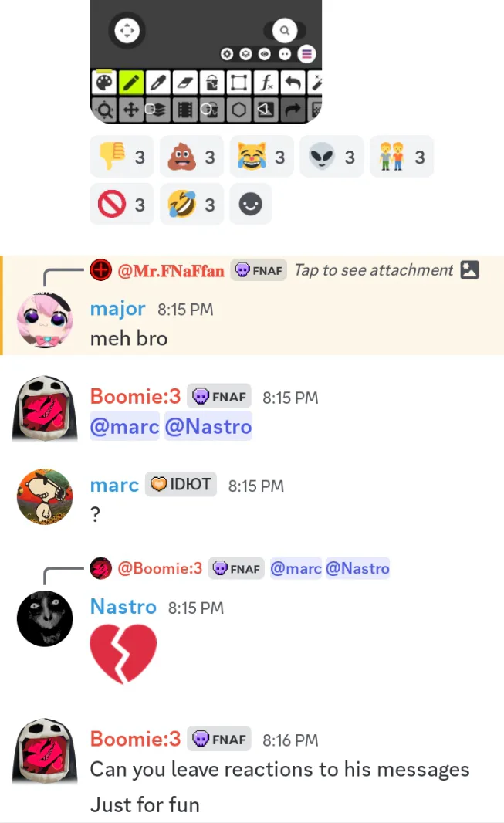
Task: Open the add reaction smiley button
Action: click(251, 204)
